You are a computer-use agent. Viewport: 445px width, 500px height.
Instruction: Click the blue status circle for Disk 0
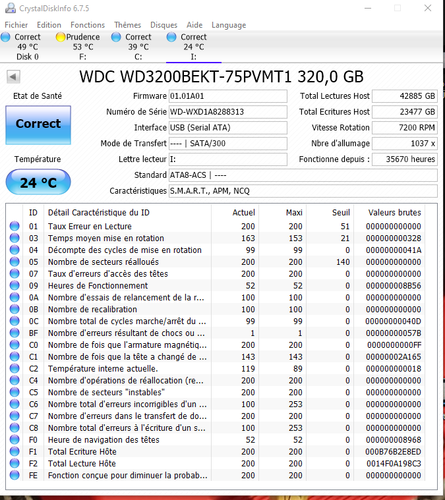(x=5, y=37)
